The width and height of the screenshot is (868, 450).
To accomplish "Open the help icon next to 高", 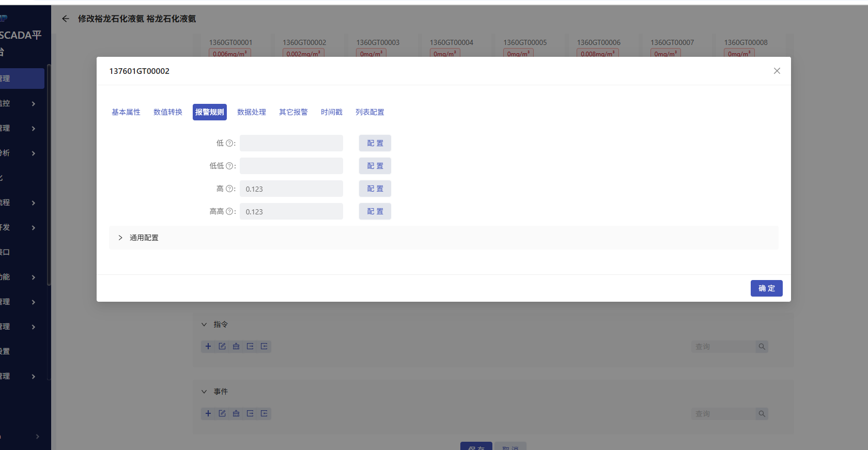I will (x=230, y=189).
